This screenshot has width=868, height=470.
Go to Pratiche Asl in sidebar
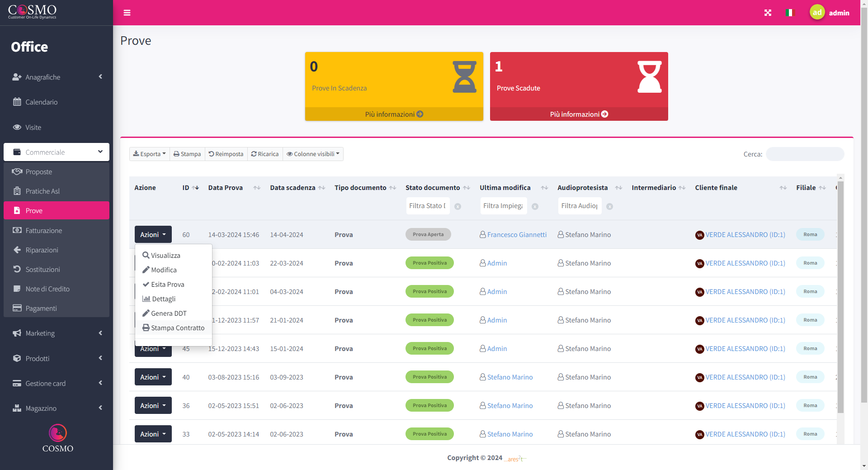(x=57, y=191)
